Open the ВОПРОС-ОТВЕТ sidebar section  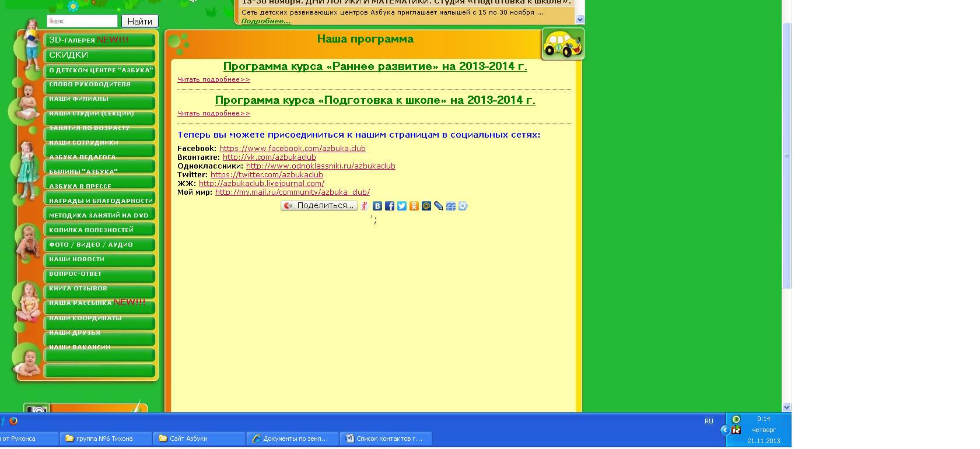coord(99,274)
